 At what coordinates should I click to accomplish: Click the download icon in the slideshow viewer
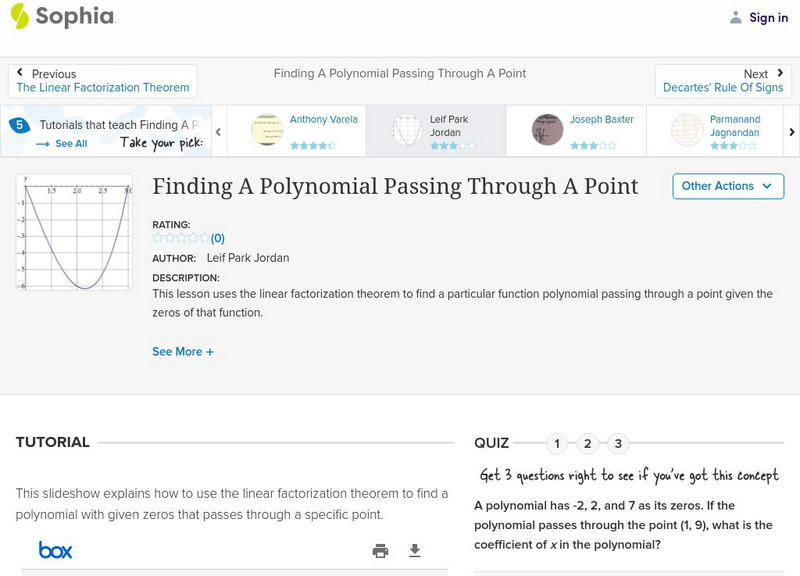(415, 550)
